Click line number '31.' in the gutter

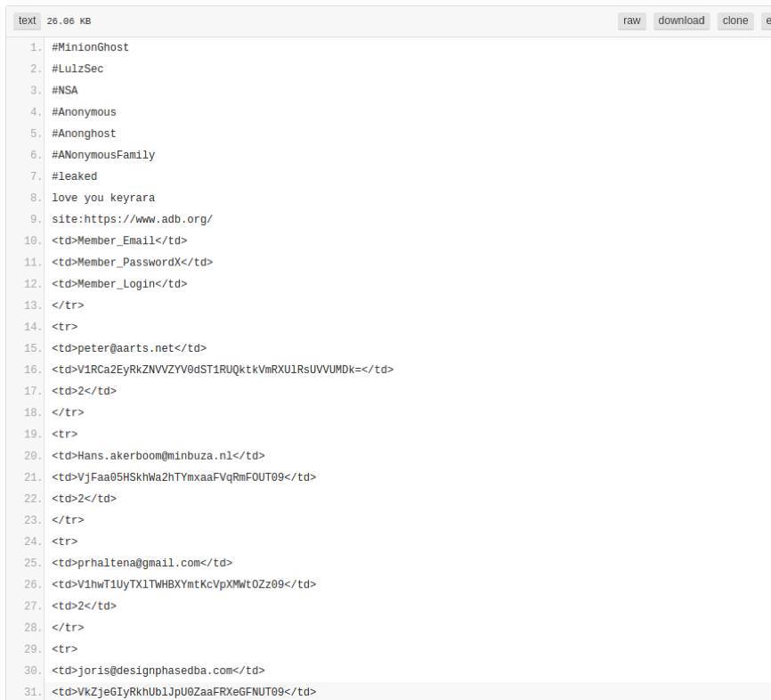33,692
